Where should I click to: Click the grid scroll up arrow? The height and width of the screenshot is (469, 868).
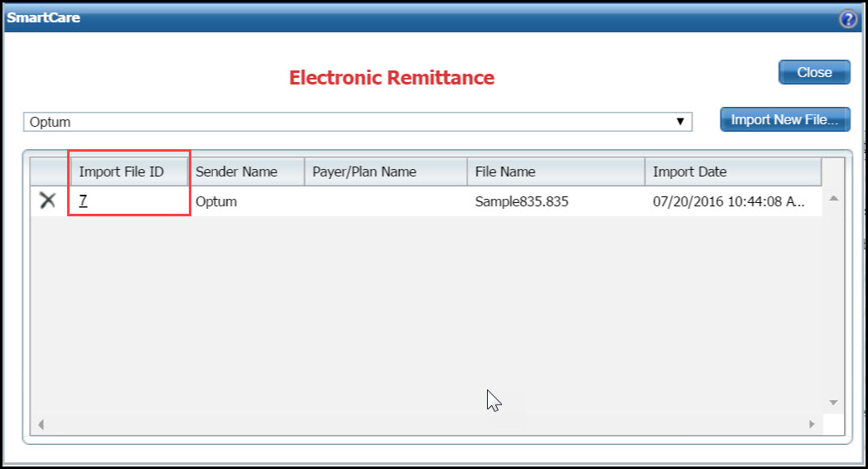click(x=834, y=198)
